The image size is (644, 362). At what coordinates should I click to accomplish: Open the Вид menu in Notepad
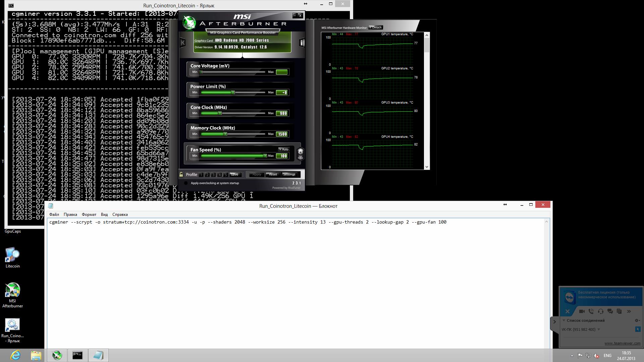pos(104,215)
